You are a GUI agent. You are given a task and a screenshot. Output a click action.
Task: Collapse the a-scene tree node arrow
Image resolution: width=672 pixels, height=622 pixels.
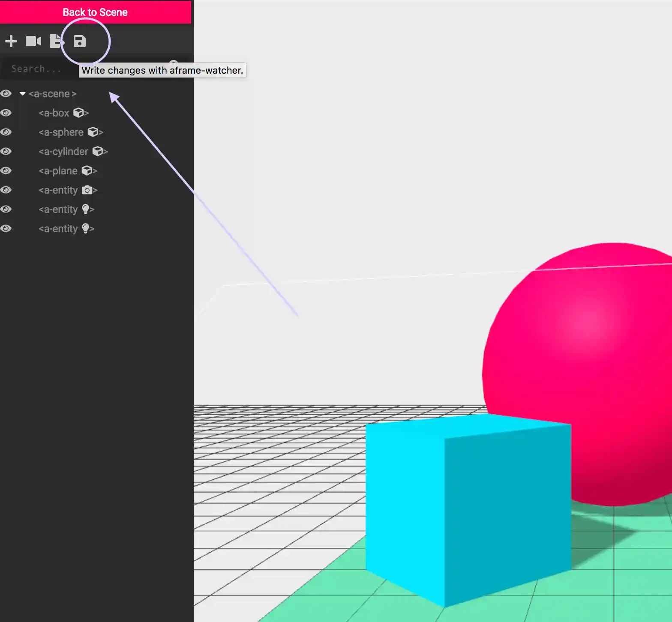pyautogui.click(x=23, y=94)
